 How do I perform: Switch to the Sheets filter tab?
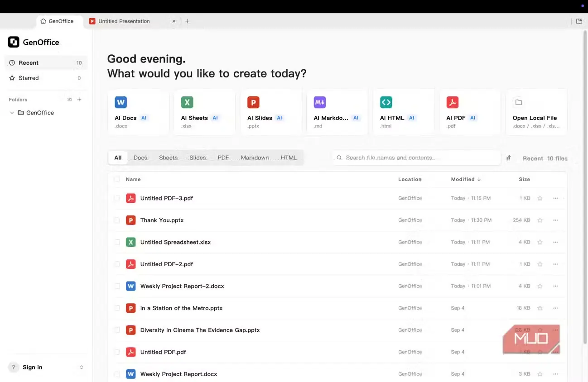tap(168, 158)
